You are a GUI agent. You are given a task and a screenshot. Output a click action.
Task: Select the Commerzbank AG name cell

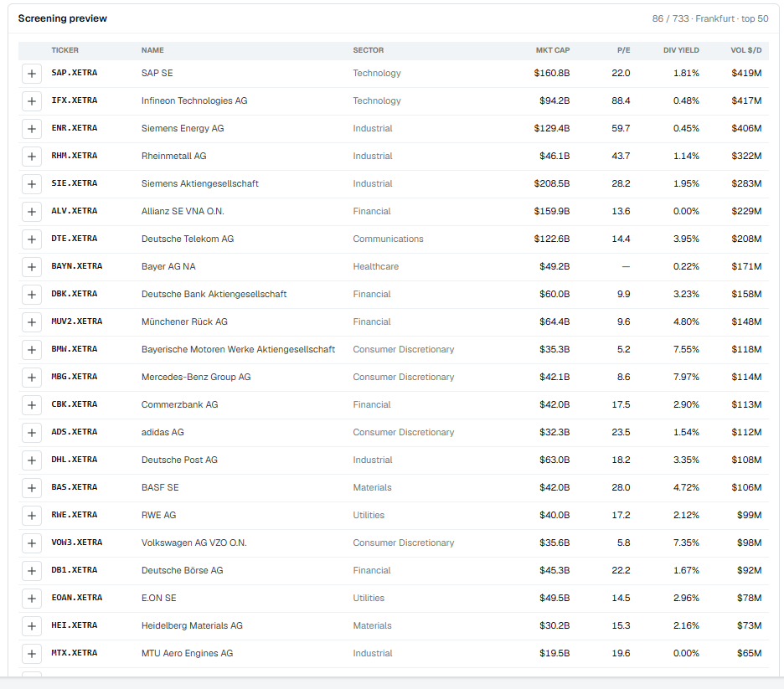pyautogui.click(x=179, y=404)
